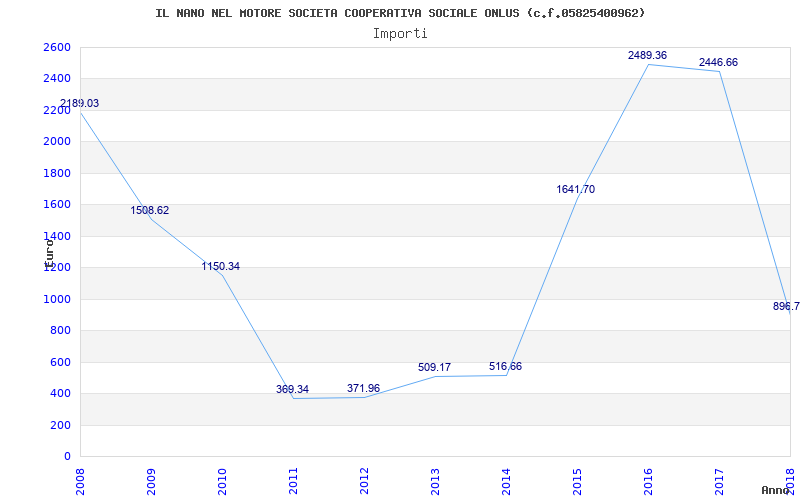Click the 2012 x-axis year label
The image size is (800, 500).
click(364, 480)
